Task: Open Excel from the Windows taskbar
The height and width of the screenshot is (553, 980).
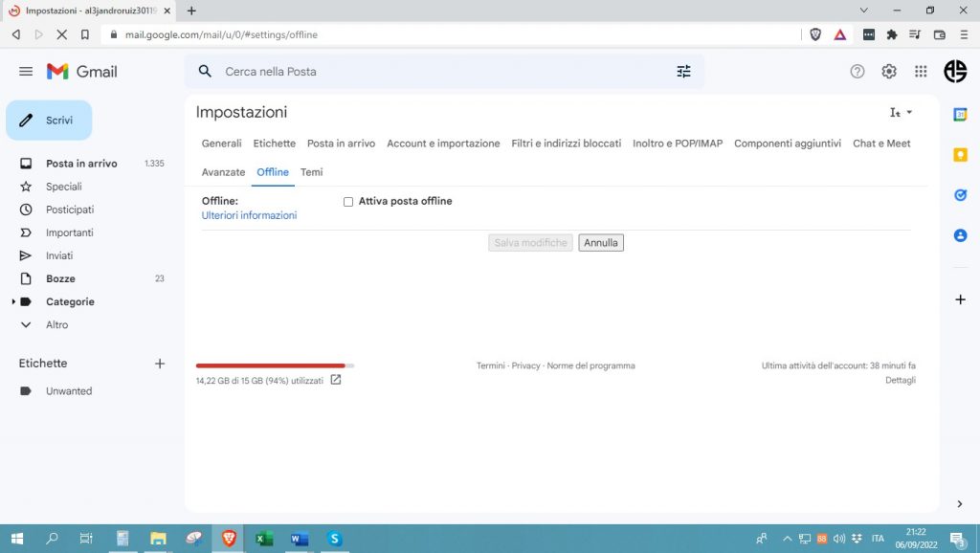Action: [x=263, y=539]
